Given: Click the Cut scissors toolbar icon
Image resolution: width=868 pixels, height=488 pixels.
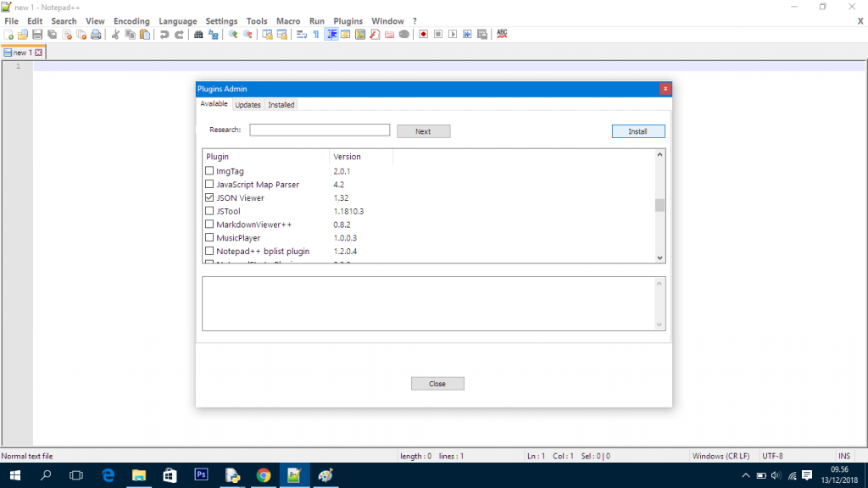Looking at the screenshot, I should click(115, 35).
